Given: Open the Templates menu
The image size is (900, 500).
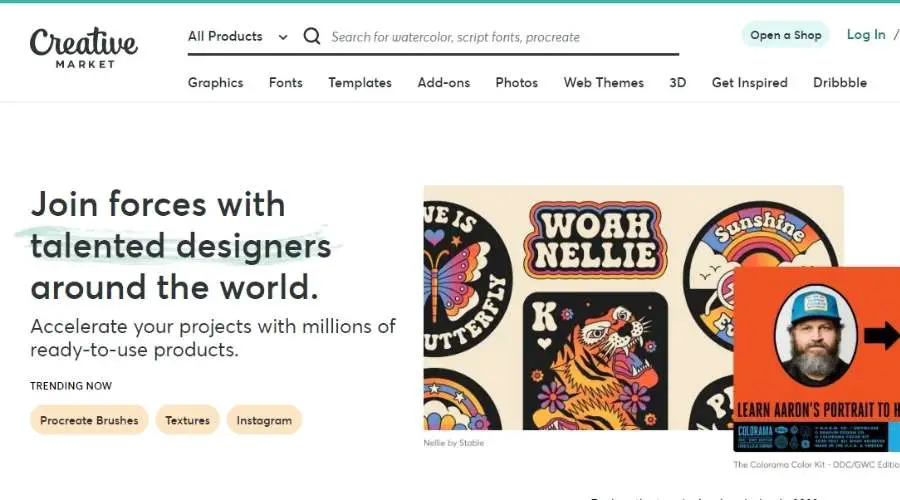Looking at the screenshot, I should 360,83.
